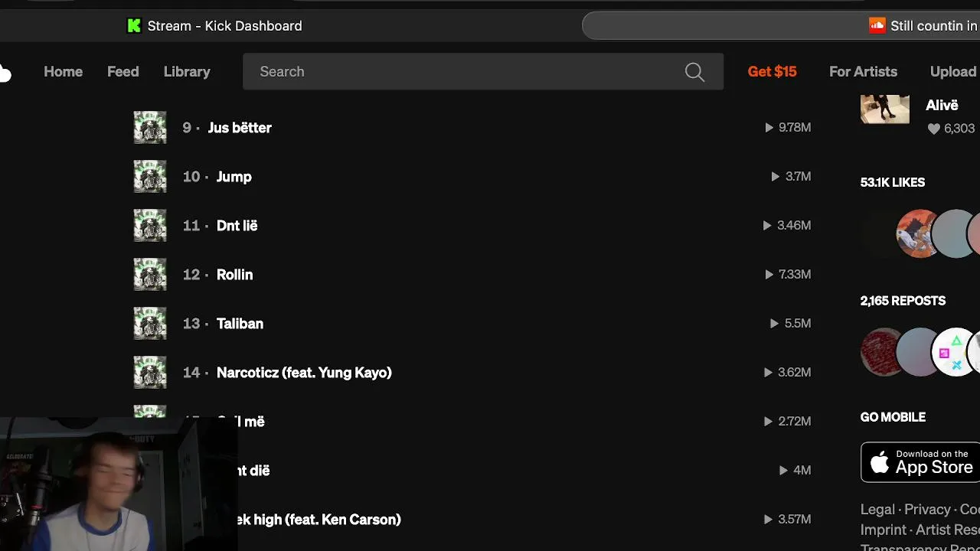The height and width of the screenshot is (551, 980).
Task: Open the Home navigation tab
Action: click(x=63, y=72)
